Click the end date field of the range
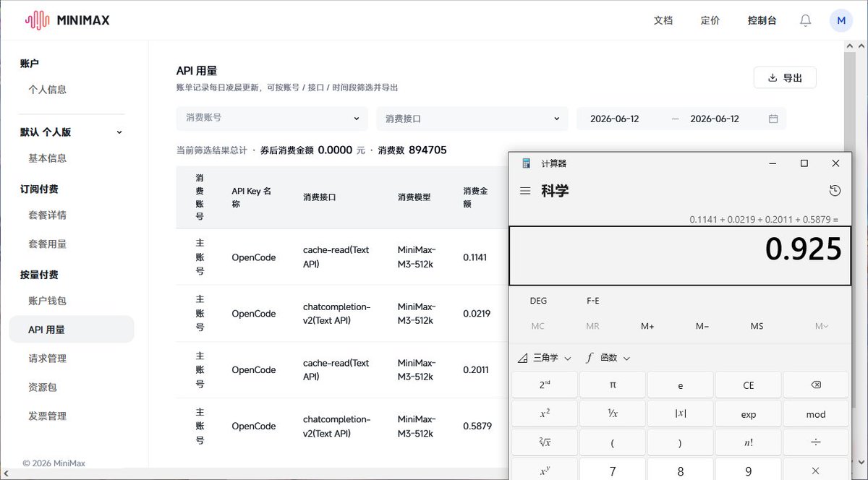The width and height of the screenshot is (868, 480). [x=715, y=119]
